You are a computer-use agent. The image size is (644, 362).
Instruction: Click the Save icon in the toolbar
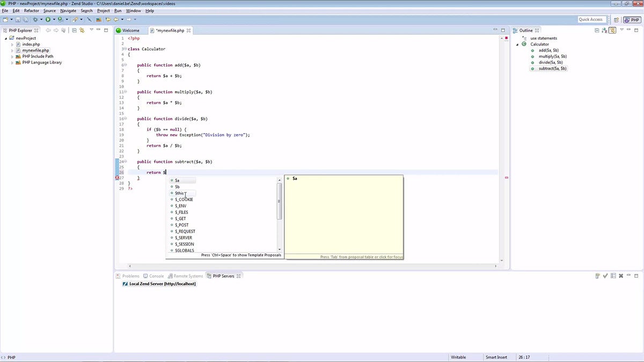[18, 20]
